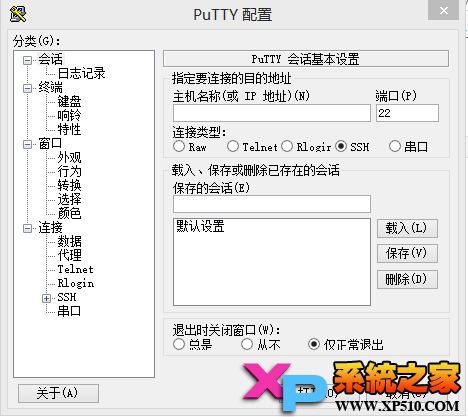Collapse the 窗口 tree node

click(27, 144)
